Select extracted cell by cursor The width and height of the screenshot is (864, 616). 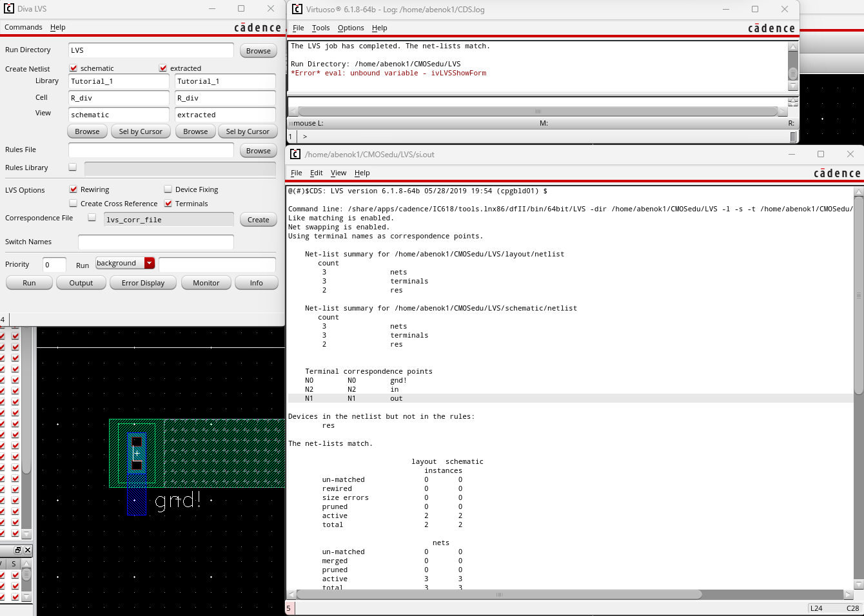coord(248,131)
